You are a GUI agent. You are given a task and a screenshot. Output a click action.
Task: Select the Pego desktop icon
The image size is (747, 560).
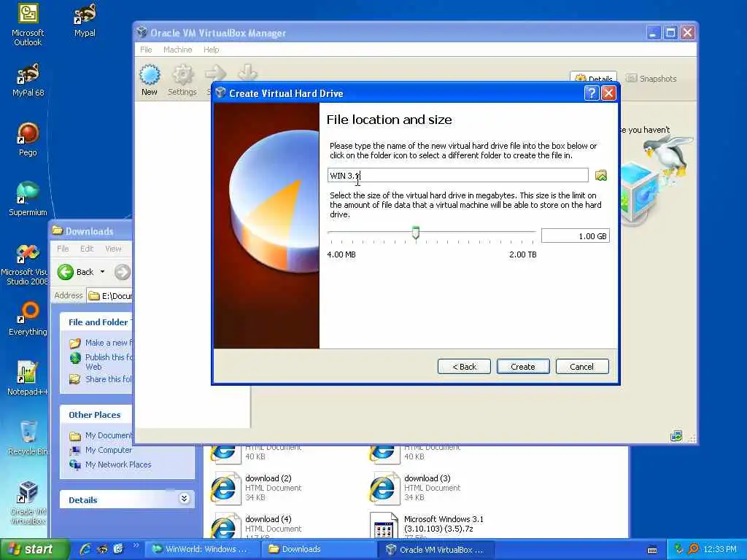pos(28,139)
